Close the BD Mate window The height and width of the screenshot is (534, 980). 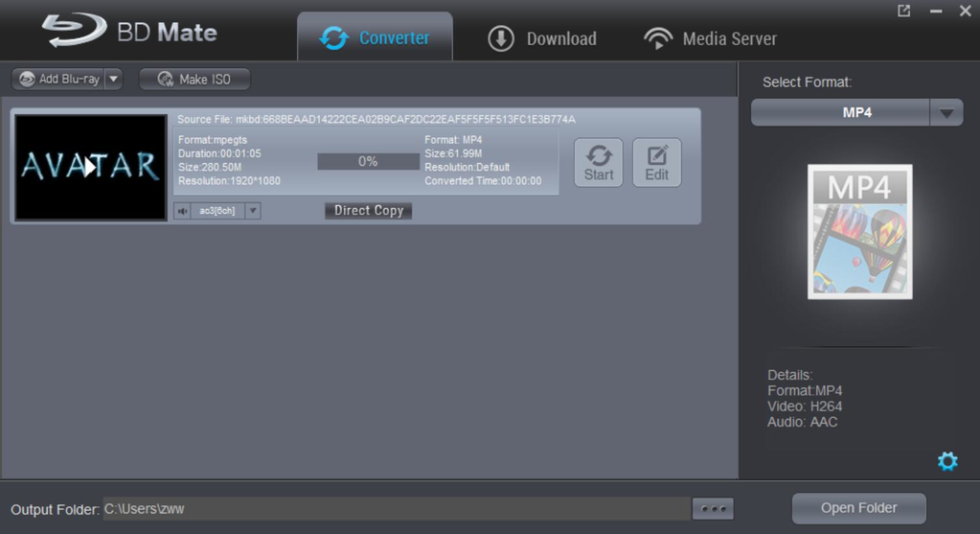tap(965, 11)
